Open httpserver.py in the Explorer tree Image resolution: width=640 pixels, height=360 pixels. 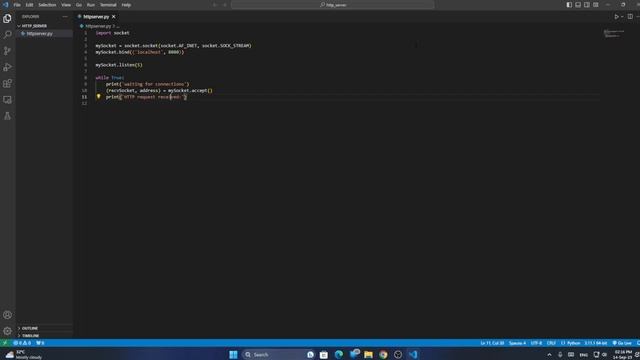(x=40, y=33)
